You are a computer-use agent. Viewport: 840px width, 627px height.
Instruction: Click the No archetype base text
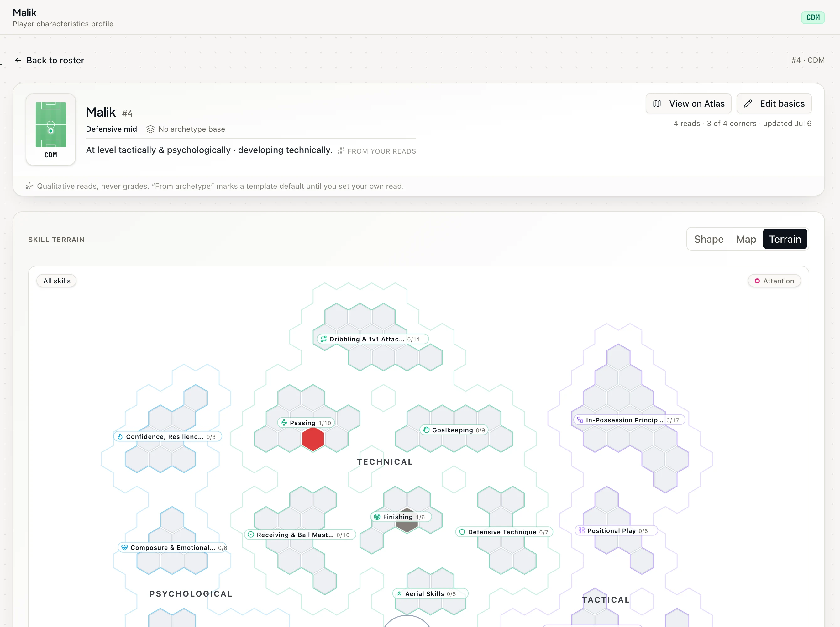[x=192, y=129]
